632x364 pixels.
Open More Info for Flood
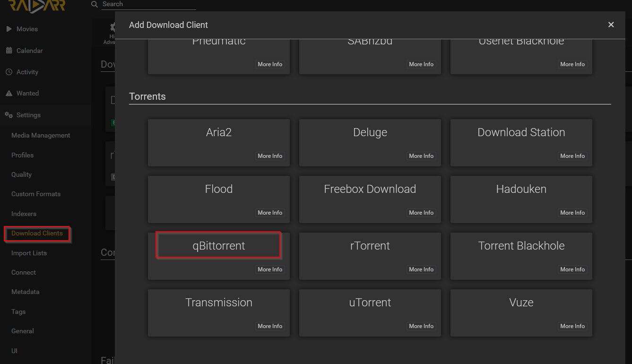click(270, 213)
